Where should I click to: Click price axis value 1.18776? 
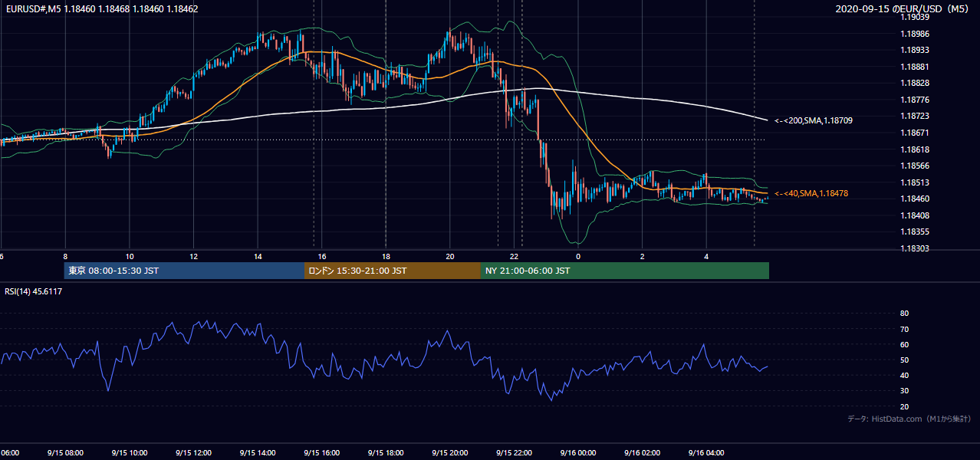(x=915, y=100)
